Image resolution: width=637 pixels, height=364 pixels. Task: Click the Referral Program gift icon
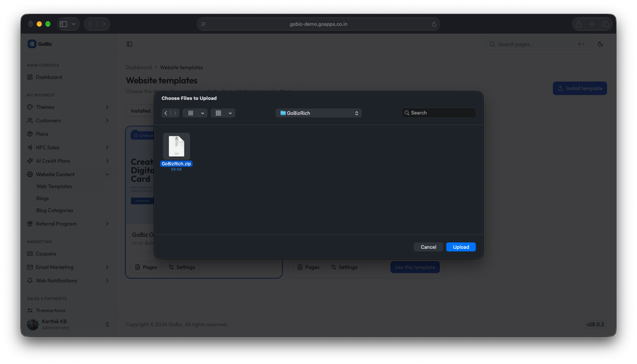[30, 224]
